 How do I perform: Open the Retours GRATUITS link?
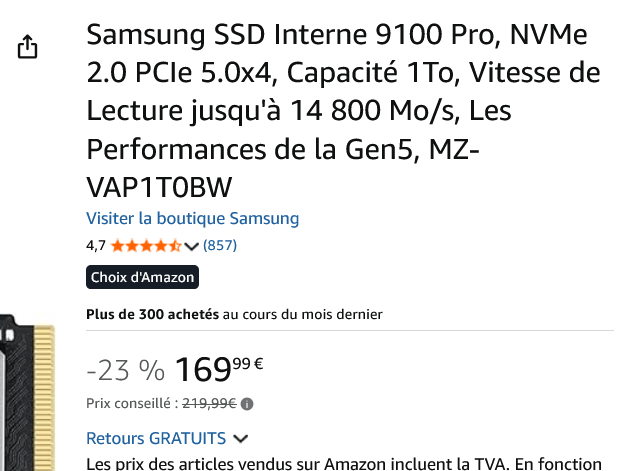tap(155, 438)
